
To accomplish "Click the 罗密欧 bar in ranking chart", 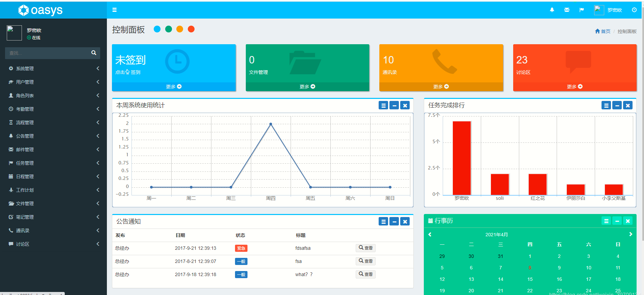I will point(462,158).
